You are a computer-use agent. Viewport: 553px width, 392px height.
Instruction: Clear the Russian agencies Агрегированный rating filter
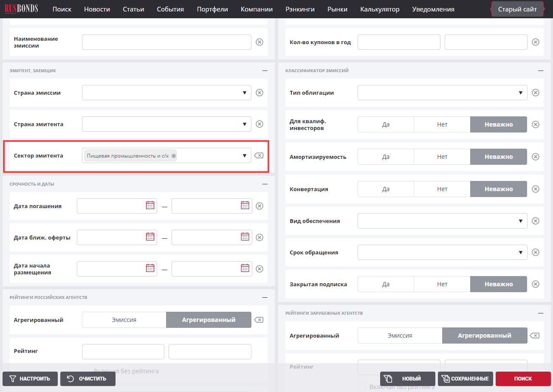pos(259,320)
